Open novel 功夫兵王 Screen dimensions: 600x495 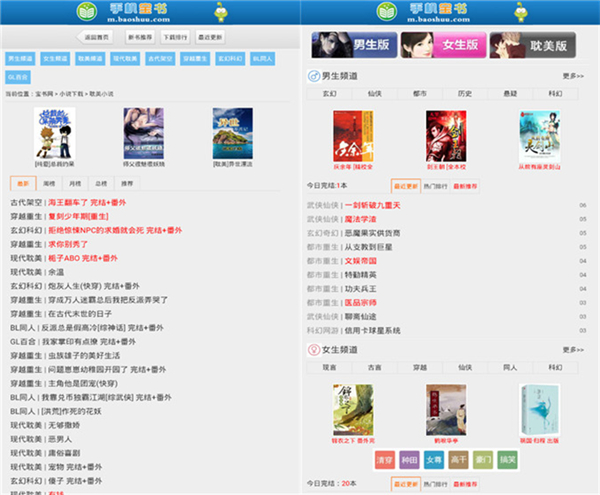click(x=360, y=289)
